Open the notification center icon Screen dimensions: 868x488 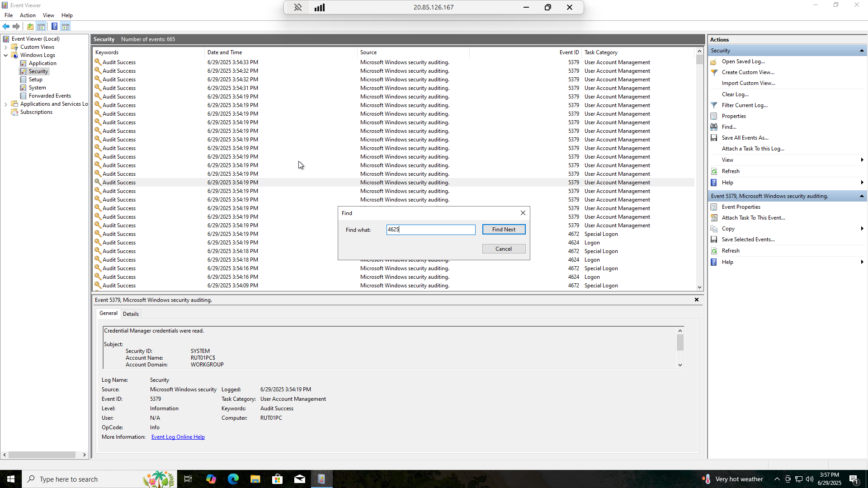pyautogui.click(x=854, y=479)
